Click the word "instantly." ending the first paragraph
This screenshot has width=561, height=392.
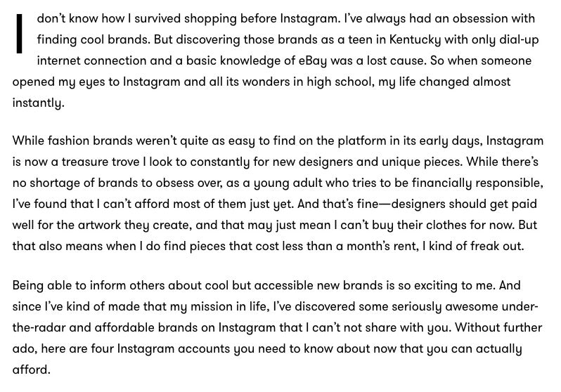point(38,103)
